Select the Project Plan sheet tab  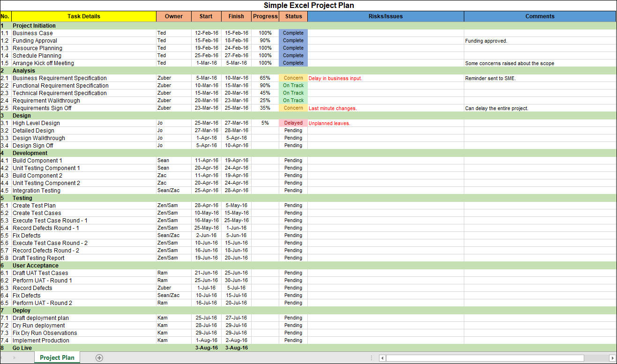coord(57,357)
